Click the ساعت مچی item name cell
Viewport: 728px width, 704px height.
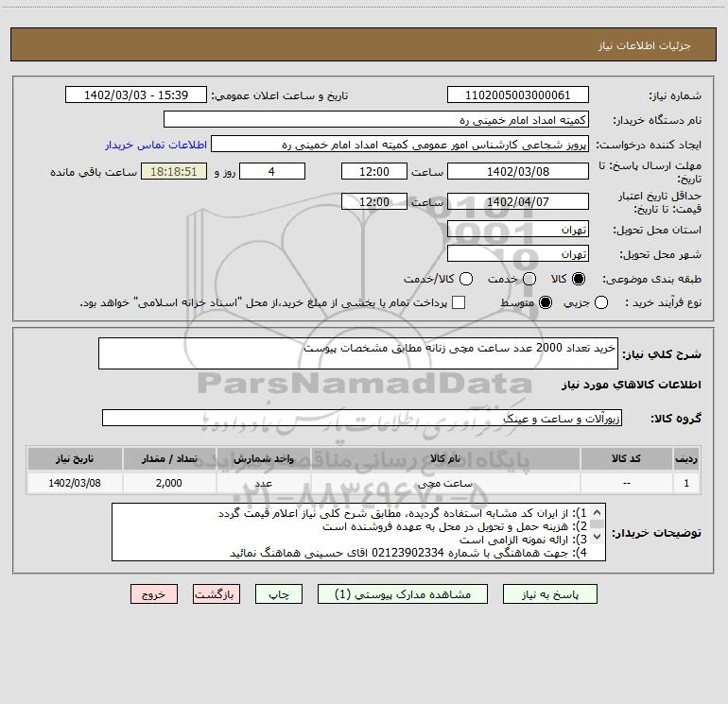click(x=444, y=483)
